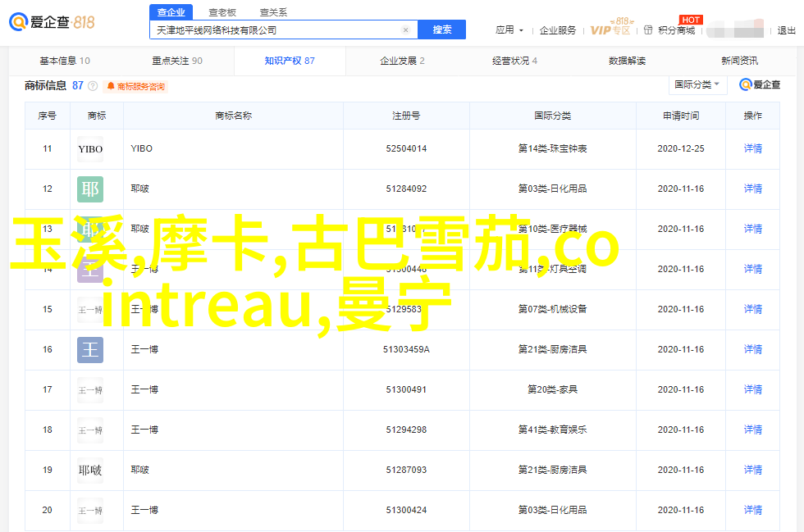This screenshot has width=804, height=532.
Task: Switch to the 查关系 search tab
Action: [x=273, y=12]
